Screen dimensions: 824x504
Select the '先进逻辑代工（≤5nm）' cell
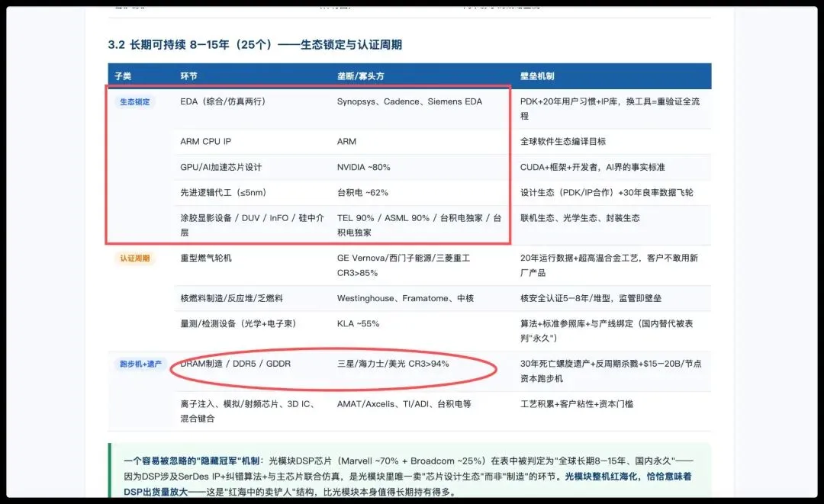(x=224, y=193)
